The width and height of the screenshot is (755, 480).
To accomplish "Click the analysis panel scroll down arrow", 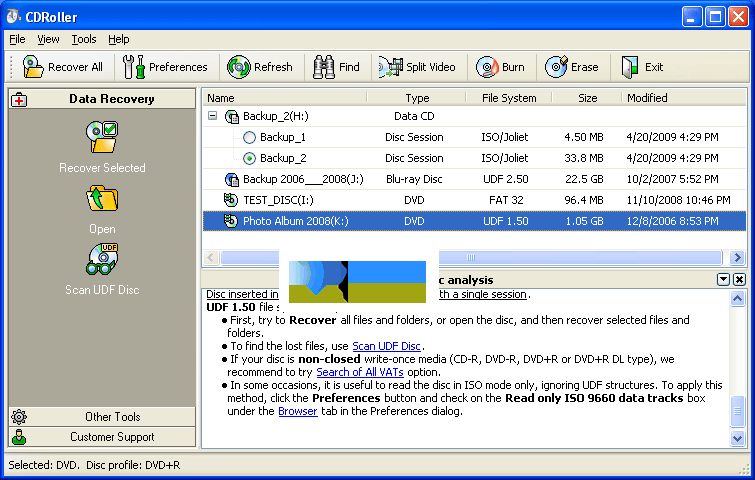I will coord(738,438).
